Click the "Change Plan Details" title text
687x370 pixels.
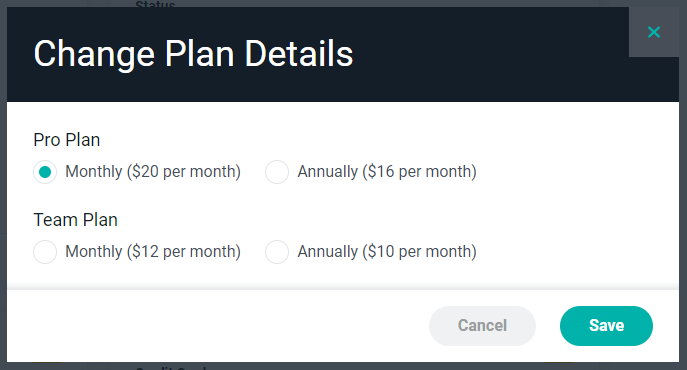pyautogui.click(x=193, y=54)
